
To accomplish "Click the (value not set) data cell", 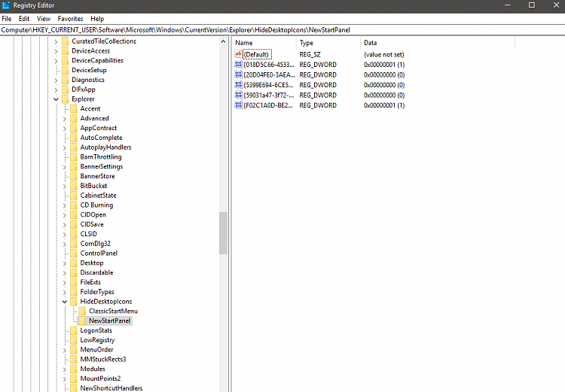I will [383, 55].
